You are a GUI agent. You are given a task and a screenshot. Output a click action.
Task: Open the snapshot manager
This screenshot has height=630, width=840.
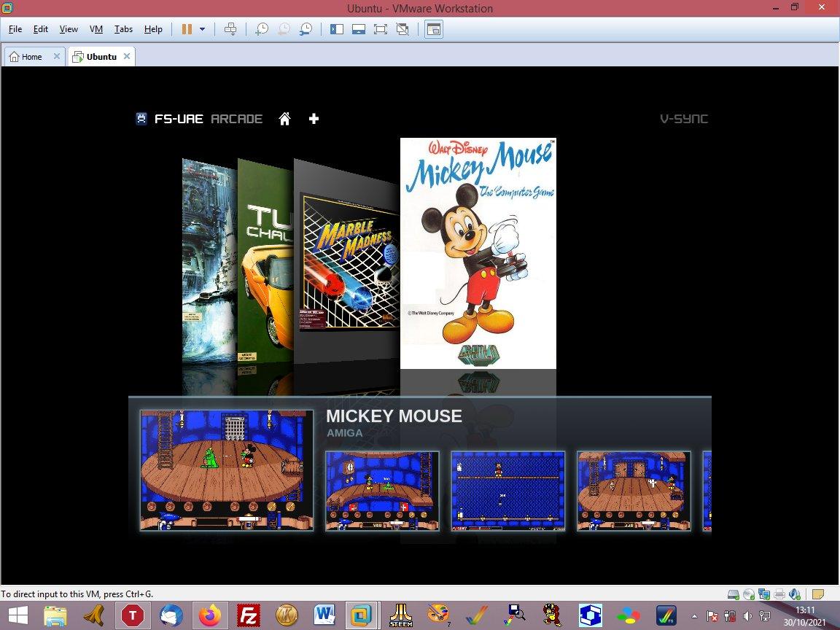tap(306, 29)
